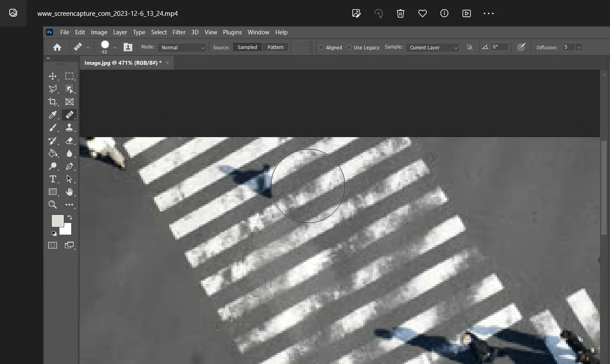Click the video player edit icon
Screen dimensions: 610x364
[x=356, y=13]
